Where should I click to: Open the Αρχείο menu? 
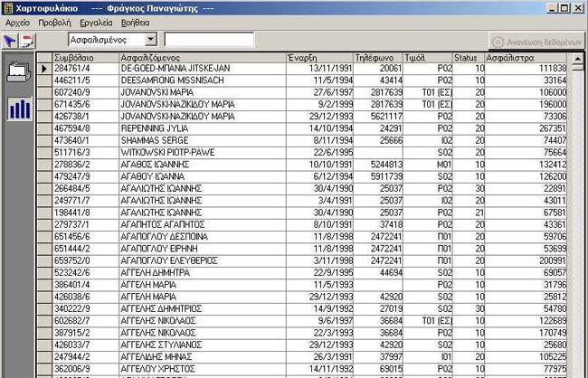(x=17, y=22)
